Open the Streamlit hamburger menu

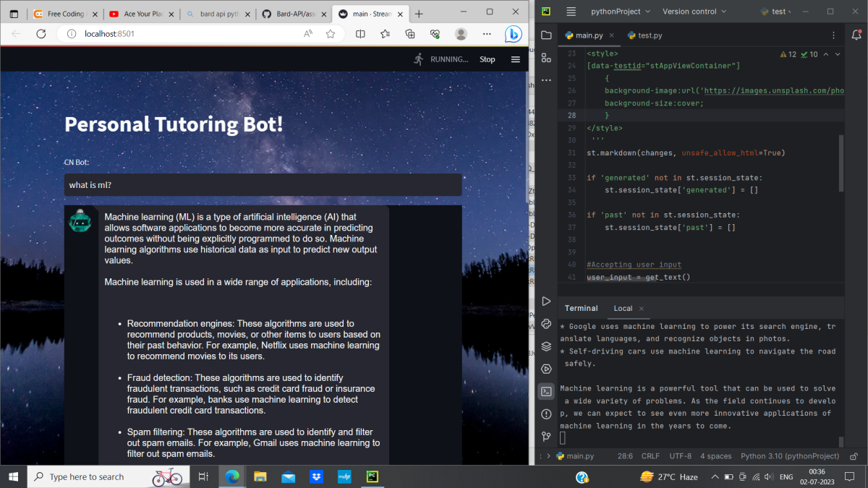point(516,59)
